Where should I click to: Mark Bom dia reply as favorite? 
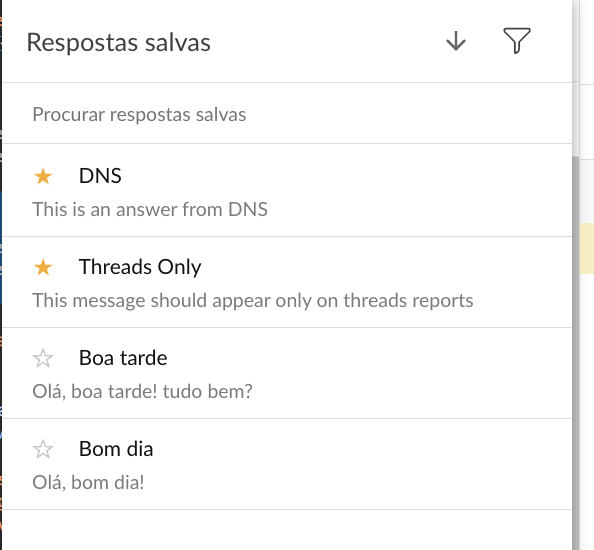[x=43, y=449]
